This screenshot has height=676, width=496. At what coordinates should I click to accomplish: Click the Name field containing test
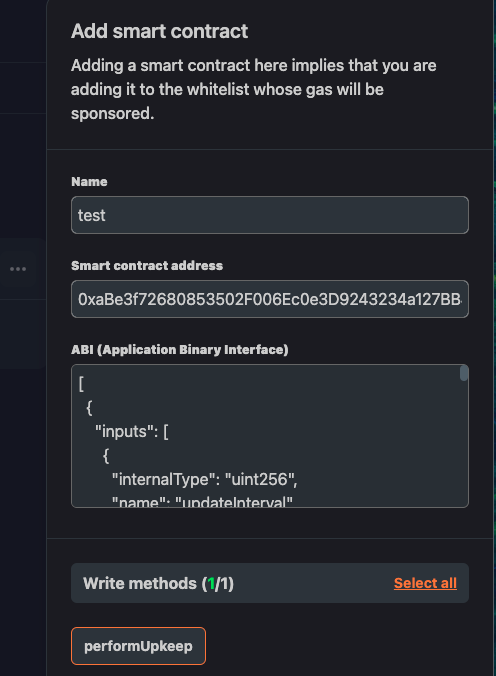[270, 215]
